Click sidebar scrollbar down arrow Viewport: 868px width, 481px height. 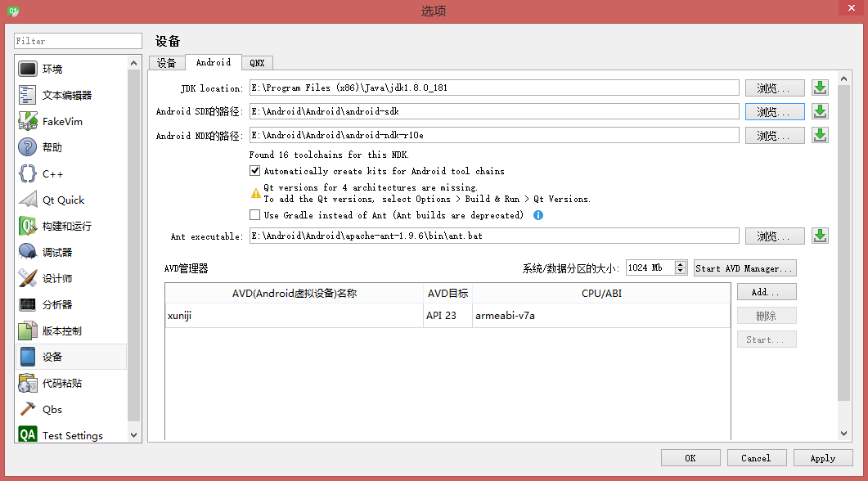tap(133, 435)
